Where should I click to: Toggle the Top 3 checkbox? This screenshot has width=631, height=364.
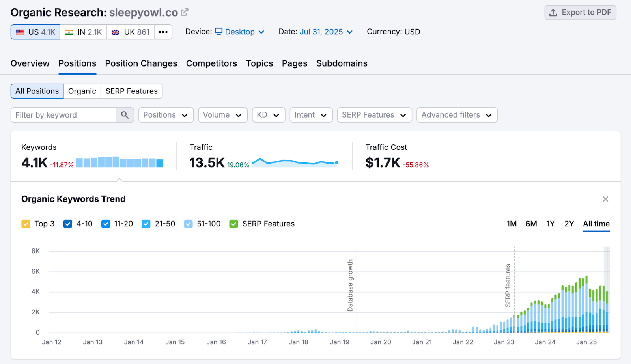coord(26,224)
